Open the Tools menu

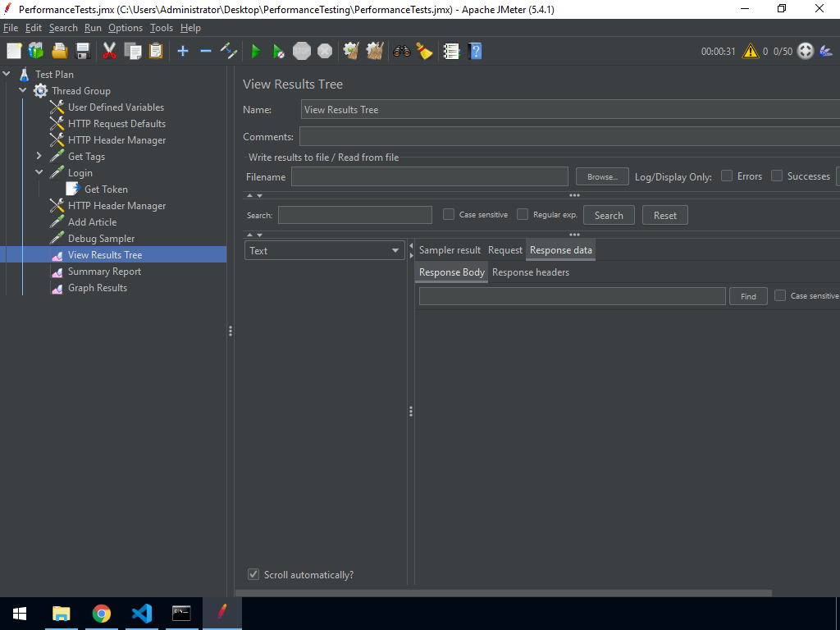[162, 28]
